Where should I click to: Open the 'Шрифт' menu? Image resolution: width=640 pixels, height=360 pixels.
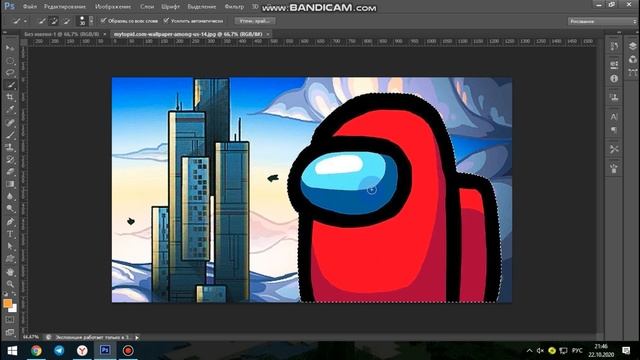pos(171,7)
